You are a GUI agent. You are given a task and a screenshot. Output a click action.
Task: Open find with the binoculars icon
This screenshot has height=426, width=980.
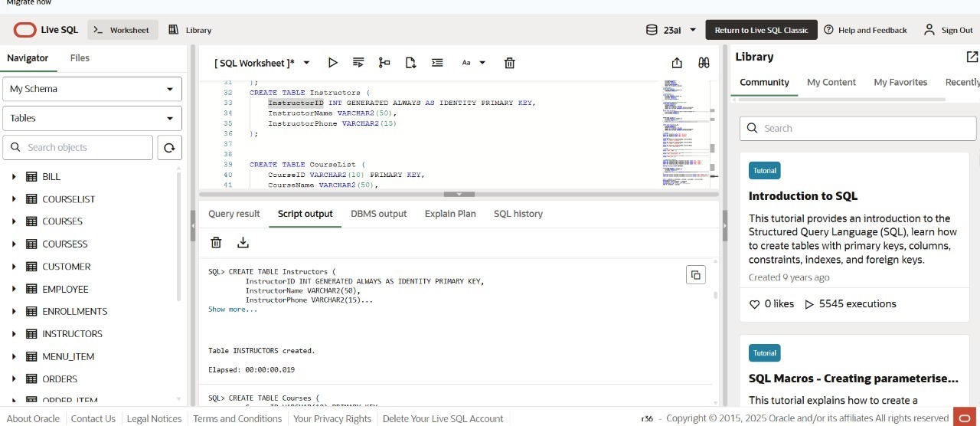[x=704, y=63]
